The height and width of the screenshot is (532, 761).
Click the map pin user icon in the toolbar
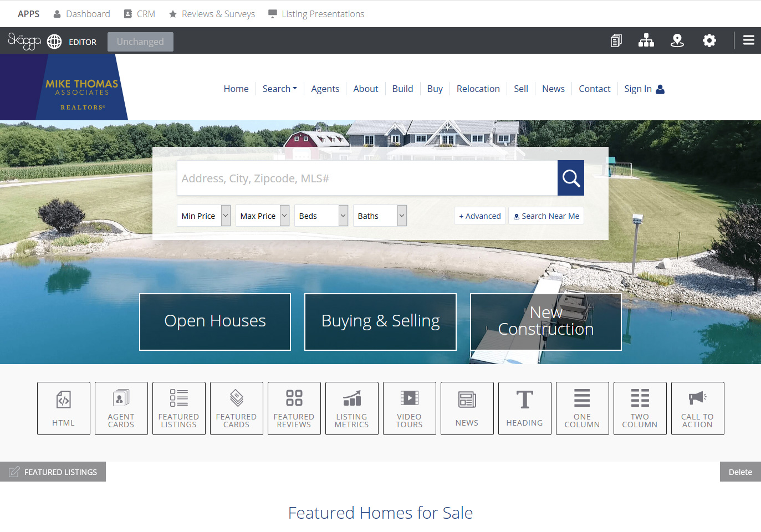(677, 40)
